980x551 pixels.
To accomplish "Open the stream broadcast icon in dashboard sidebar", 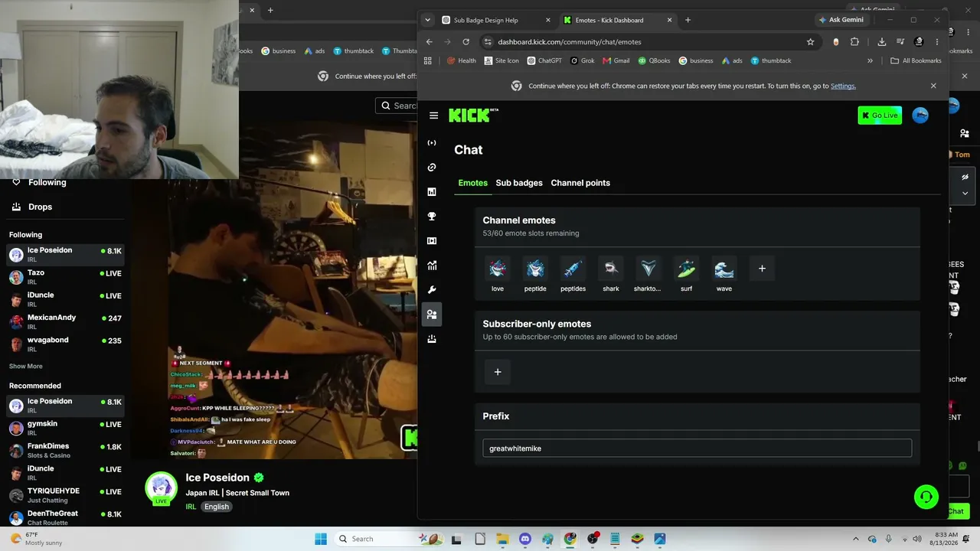I will [x=432, y=143].
